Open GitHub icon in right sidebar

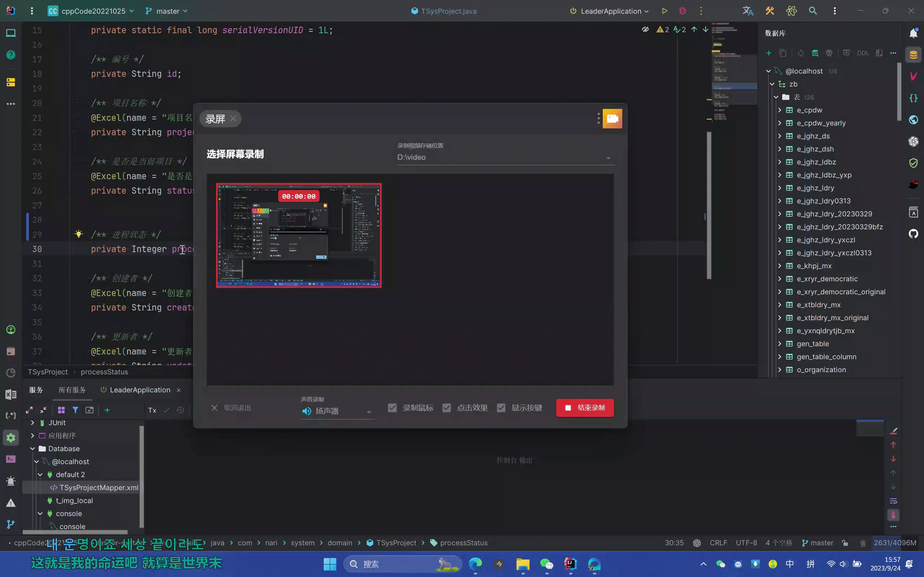click(x=913, y=234)
